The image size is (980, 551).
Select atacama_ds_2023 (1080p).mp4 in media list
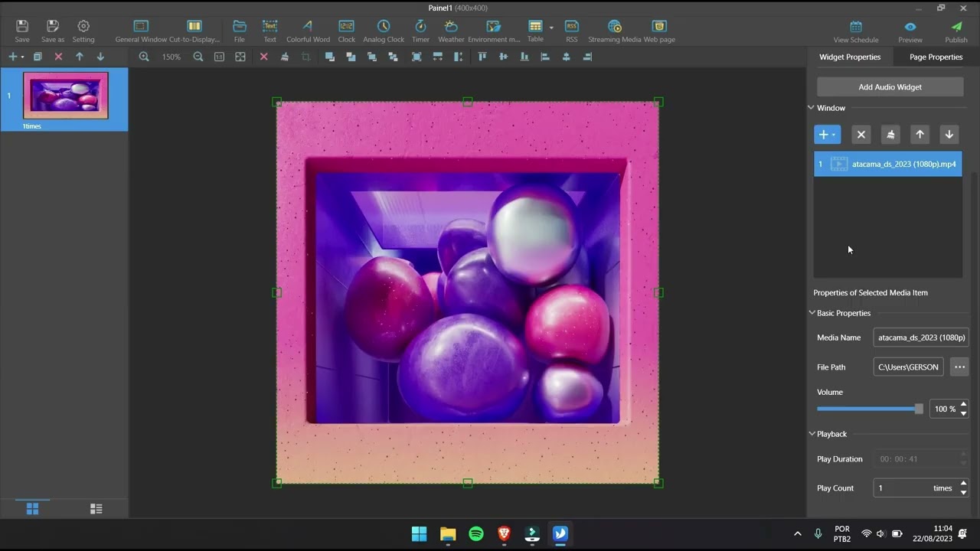click(888, 164)
